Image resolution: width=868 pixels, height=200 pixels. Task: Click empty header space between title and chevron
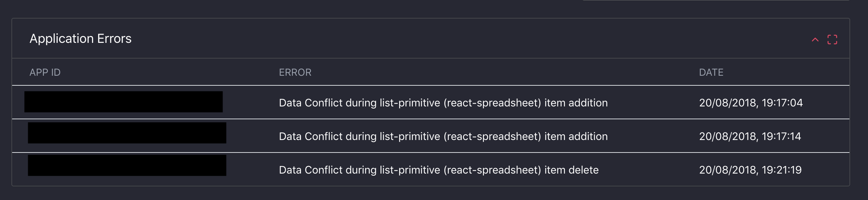click(x=464, y=39)
